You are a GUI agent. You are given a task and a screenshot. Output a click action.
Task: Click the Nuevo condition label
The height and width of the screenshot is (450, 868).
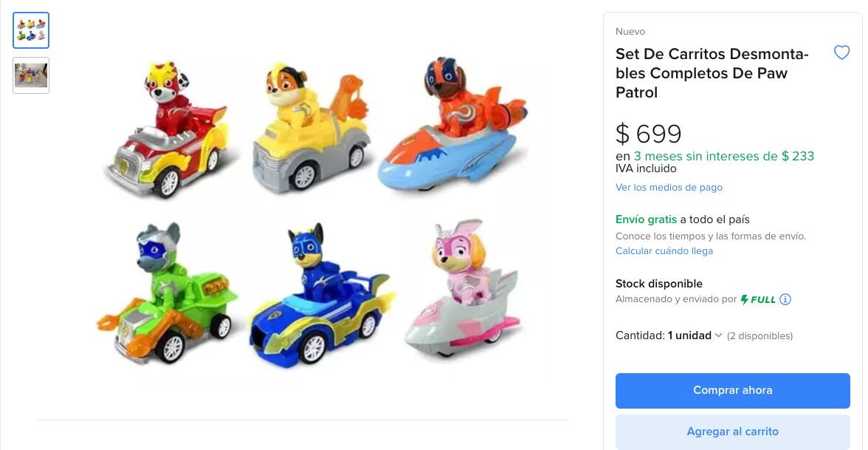[x=630, y=31]
